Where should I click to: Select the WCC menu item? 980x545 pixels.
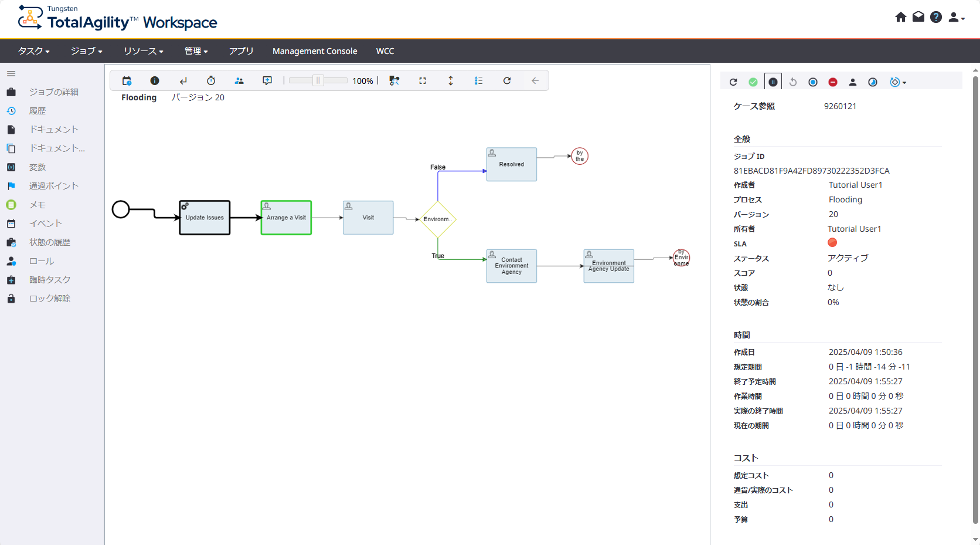click(385, 51)
